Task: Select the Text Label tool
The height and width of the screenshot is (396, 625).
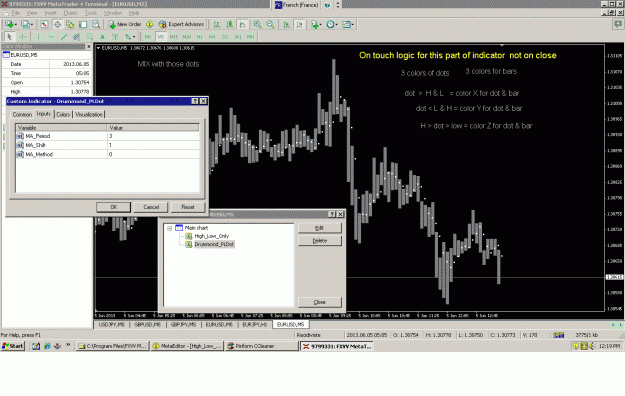Action: (x=115, y=37)
